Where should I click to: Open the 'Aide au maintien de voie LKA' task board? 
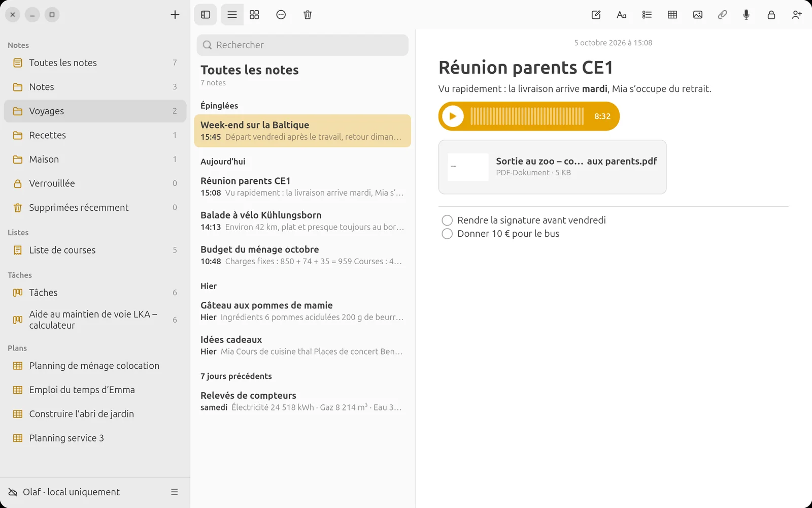coord(95,320)
